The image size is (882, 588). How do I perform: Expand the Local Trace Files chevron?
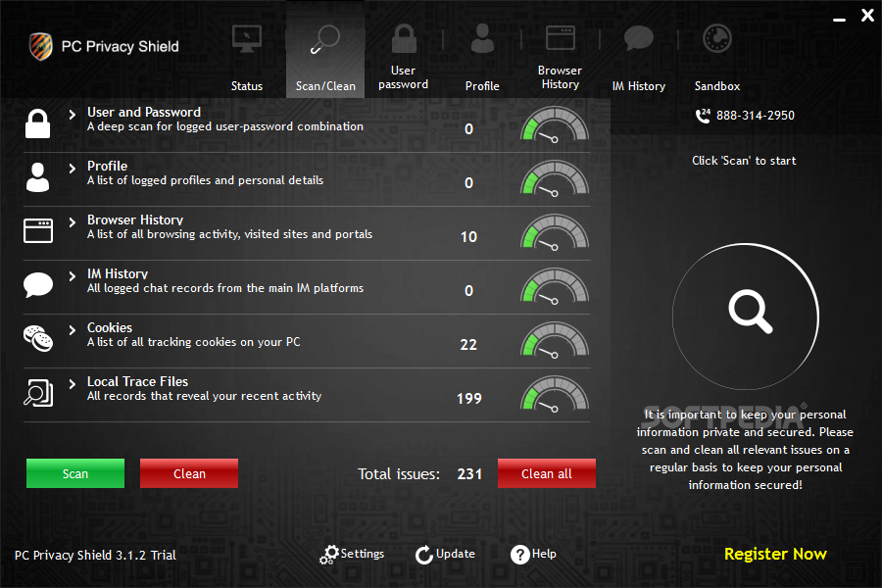coord(72,384)
